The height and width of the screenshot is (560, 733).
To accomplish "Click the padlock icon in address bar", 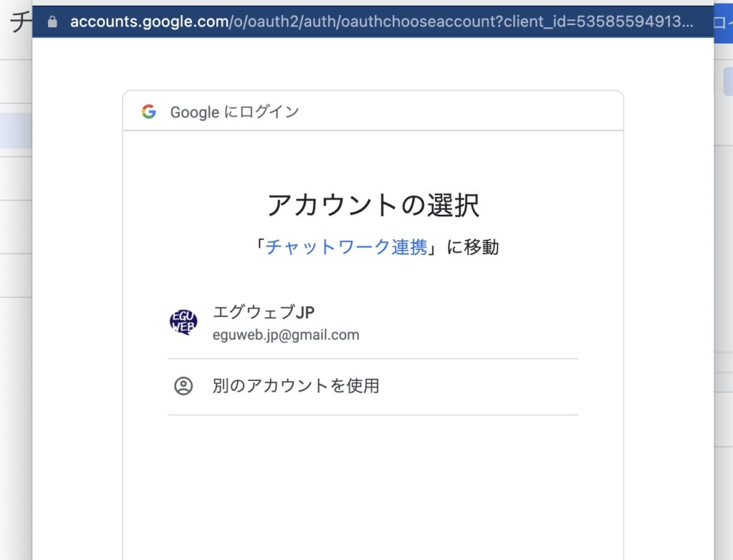I will (x=52, y=21).
